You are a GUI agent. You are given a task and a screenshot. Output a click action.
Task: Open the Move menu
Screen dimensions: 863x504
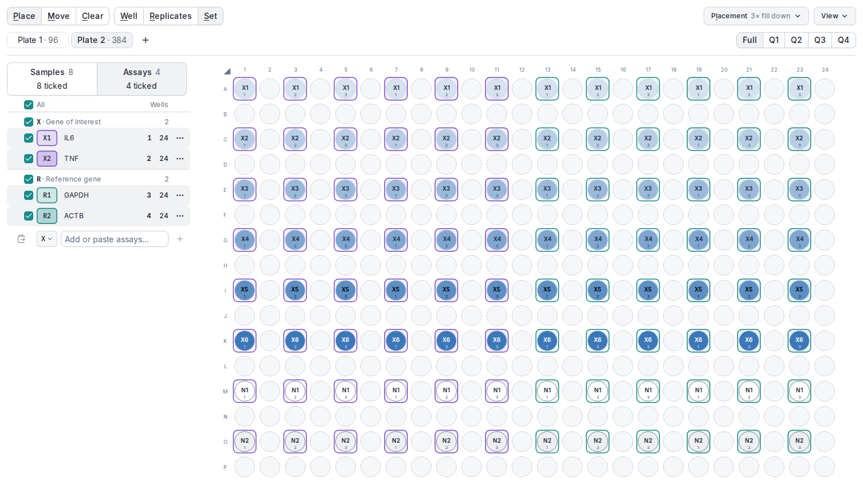pyautogui.click(x=58, y=16)
